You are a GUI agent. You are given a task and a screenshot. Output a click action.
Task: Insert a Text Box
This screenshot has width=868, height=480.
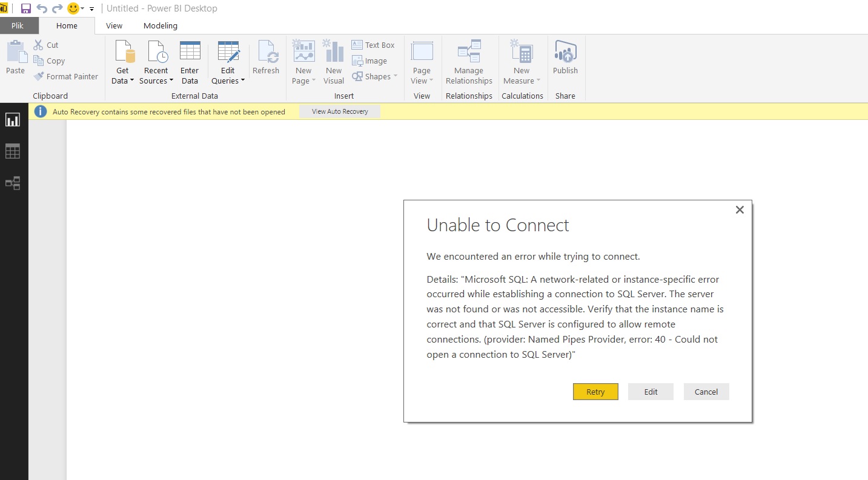click(373, 45)
